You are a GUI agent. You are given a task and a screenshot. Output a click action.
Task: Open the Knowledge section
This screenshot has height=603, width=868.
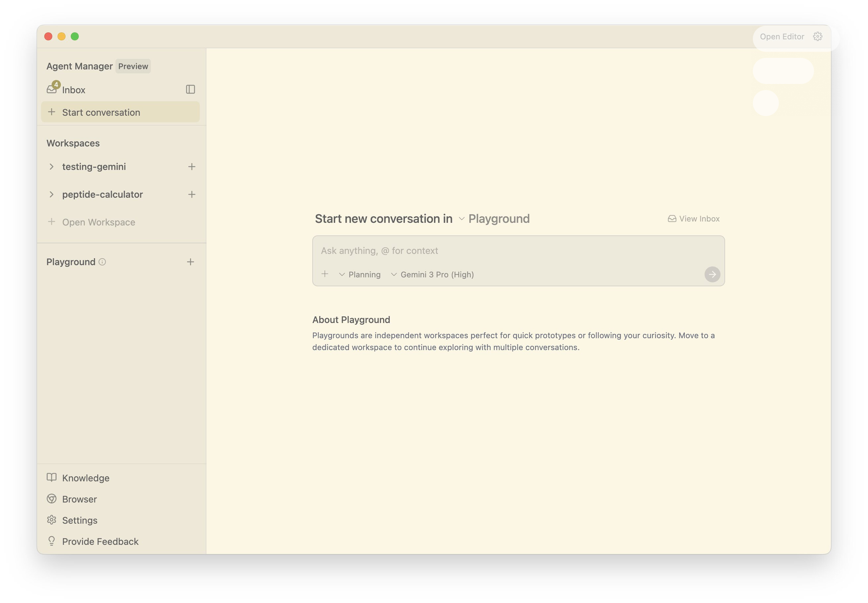[85, 478]
